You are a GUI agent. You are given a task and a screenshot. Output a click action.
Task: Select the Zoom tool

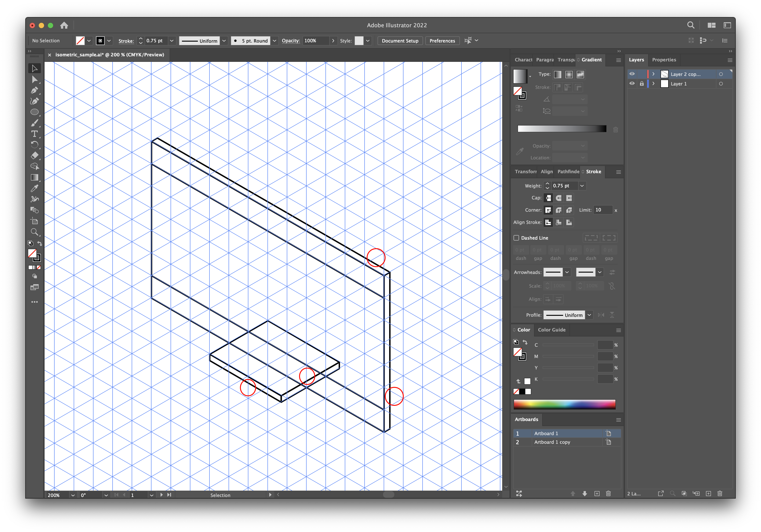click(35, 232)
